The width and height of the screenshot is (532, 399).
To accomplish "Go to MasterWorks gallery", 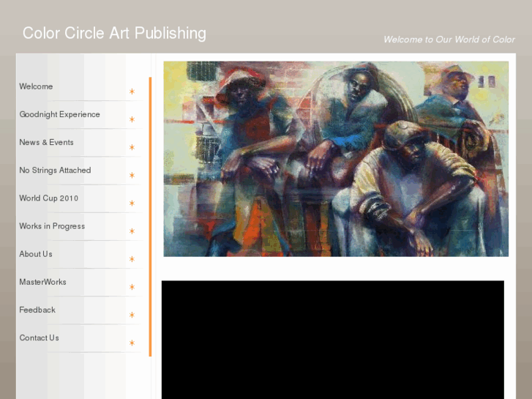I will [x=42, y=282].
